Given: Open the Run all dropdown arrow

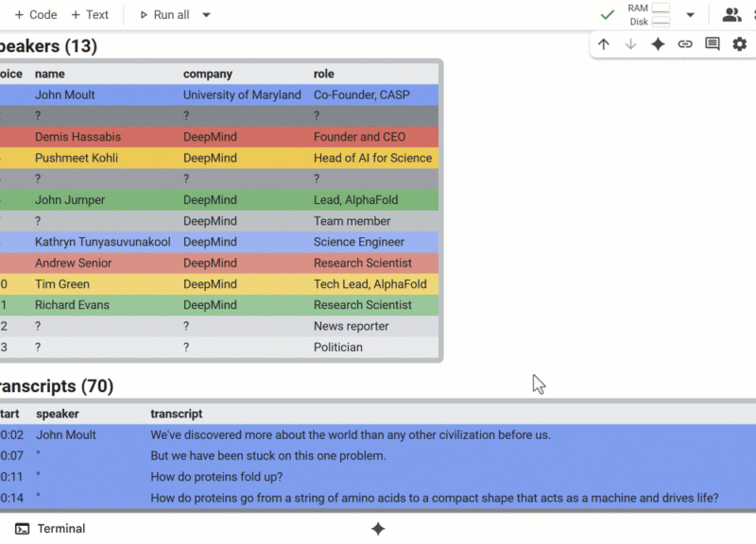Looking at the screenshot, I should (206, 15).
